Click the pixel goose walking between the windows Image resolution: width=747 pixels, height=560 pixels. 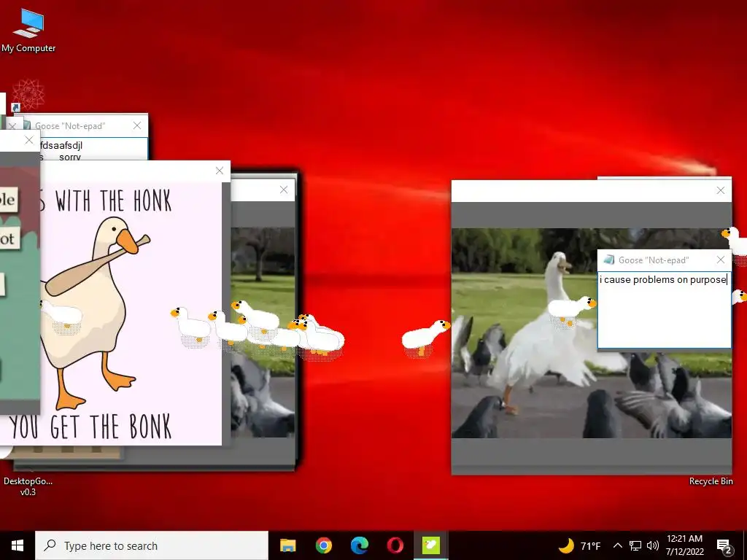pyautogui.click(x=425, y=337)
